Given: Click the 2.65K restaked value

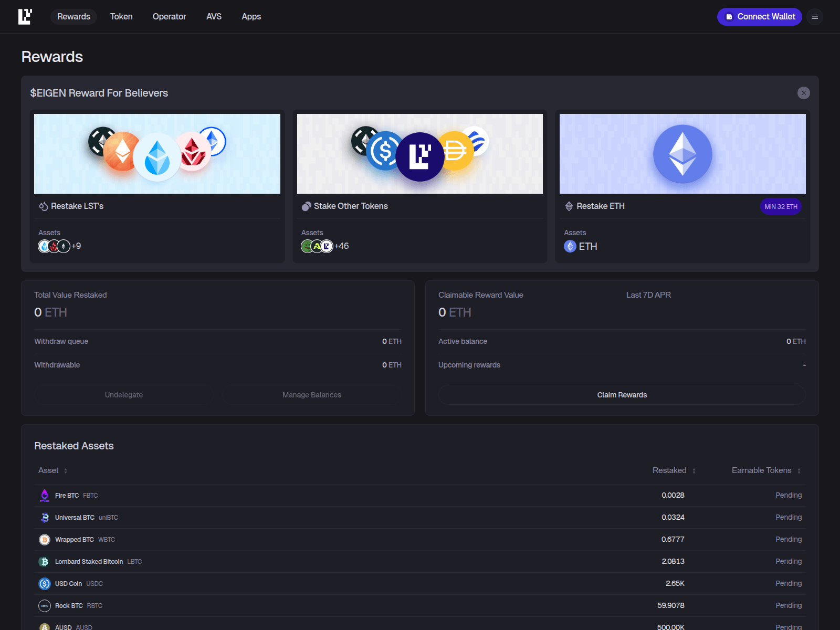Looking at the screenshot, I should [x=675, y=583].
